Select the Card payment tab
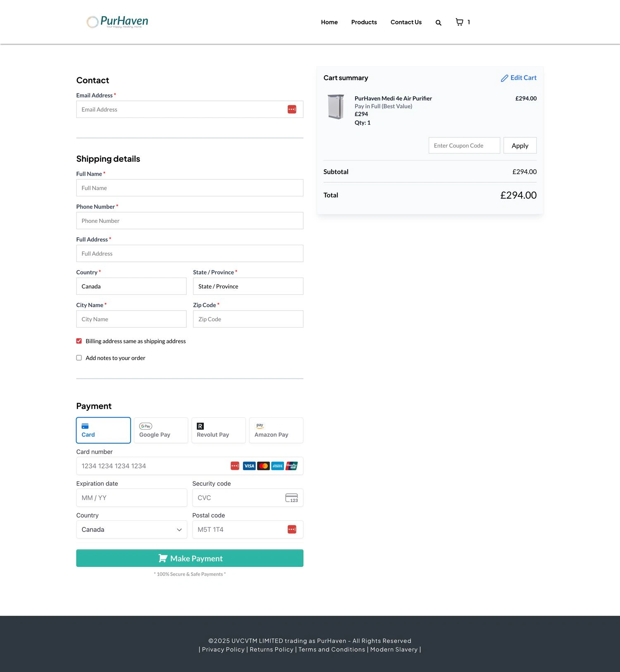The width and height of the screenshot is (620, 672). coord(103,430)
